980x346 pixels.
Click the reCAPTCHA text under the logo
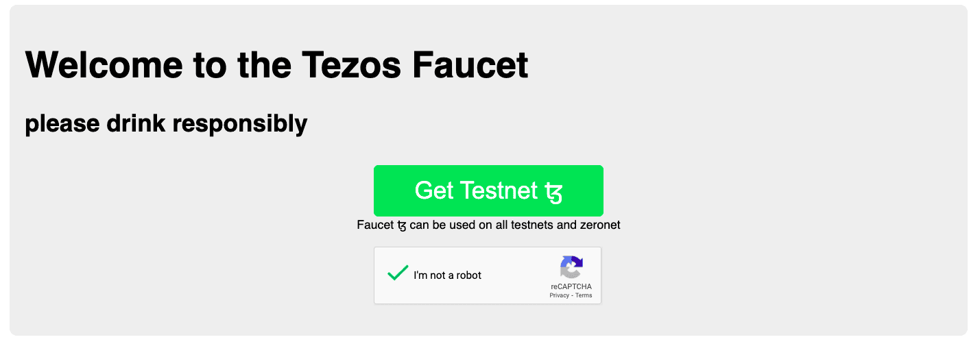[x=571, y=286]
